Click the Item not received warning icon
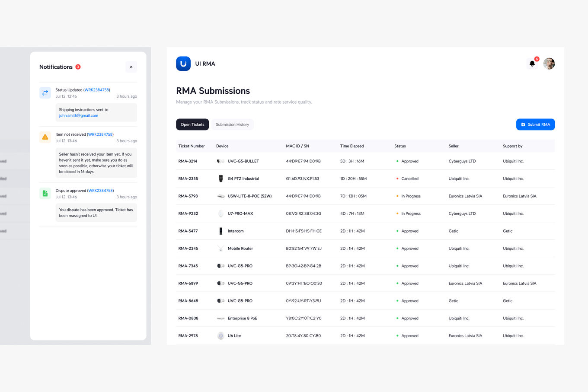The width and height of the screenshot is (588, 392). pyautogui.click(x=45, y=137)
